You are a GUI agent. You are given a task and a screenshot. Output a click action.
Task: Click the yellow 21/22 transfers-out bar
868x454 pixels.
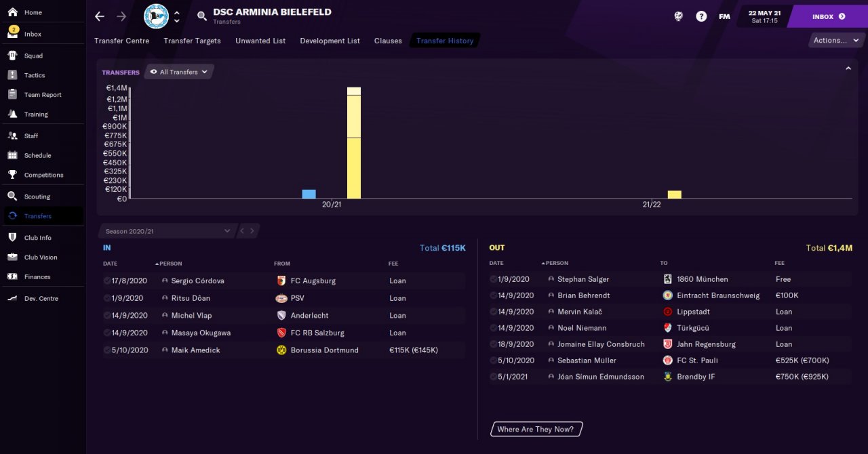click(x=674, y=194)
